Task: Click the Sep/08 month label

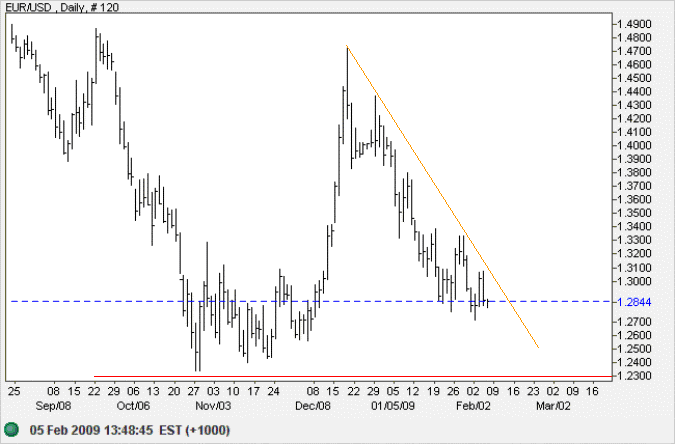Action: pos(53,406)
